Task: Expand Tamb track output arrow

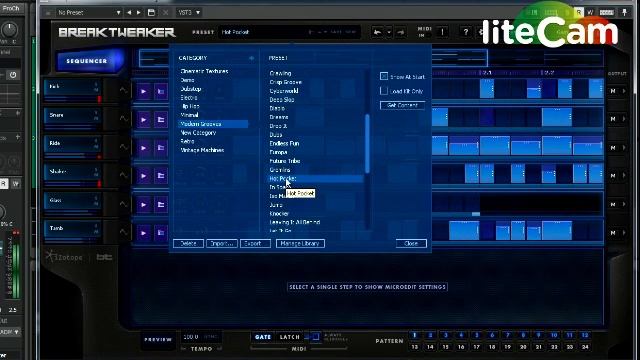Action: (x=624, y=233)
